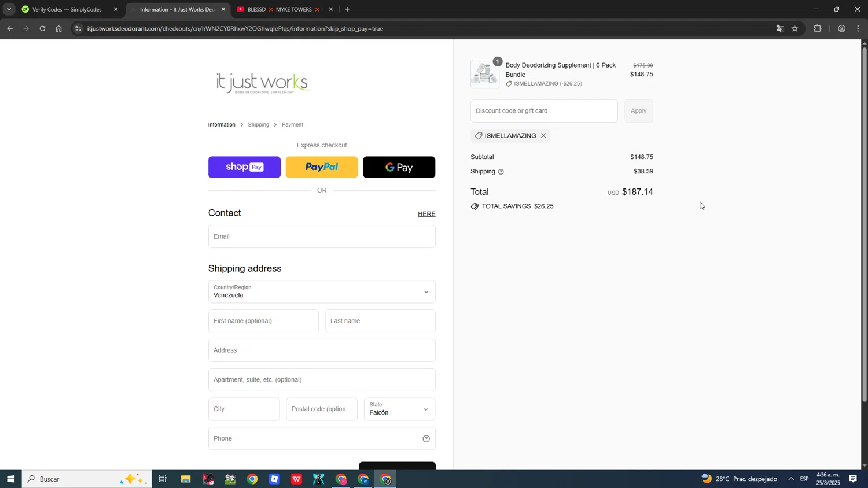The height and width of the screenshot is (488, 868).
Task: Focus the Email contact field
Action: click(x=322, y=236)
